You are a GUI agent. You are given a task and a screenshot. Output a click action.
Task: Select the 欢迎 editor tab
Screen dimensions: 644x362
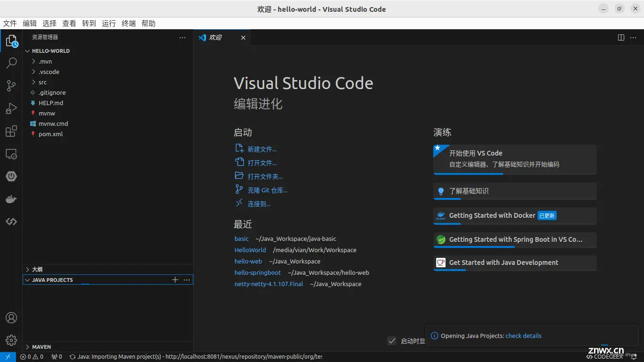point(222,38)
